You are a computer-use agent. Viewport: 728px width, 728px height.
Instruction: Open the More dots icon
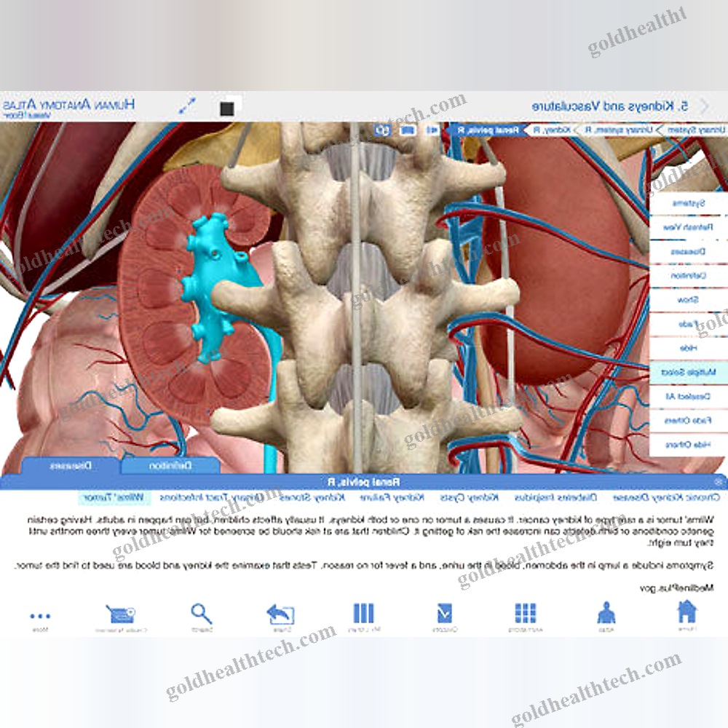coord(40,616)
